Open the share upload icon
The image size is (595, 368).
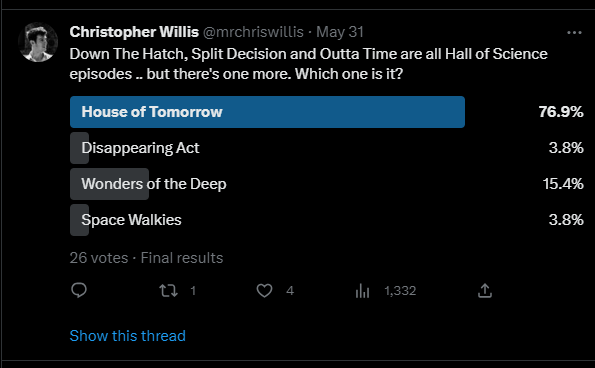(485, 291)
